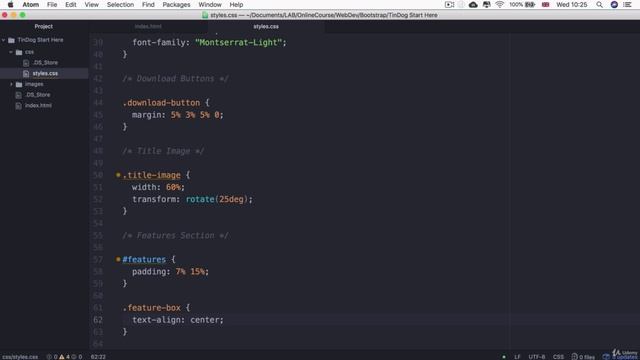Image resolution: width=640 pixels, height=360 pixels.
Task: Open .DS_Store inside the css folder
Action: [x=45, y=63]
